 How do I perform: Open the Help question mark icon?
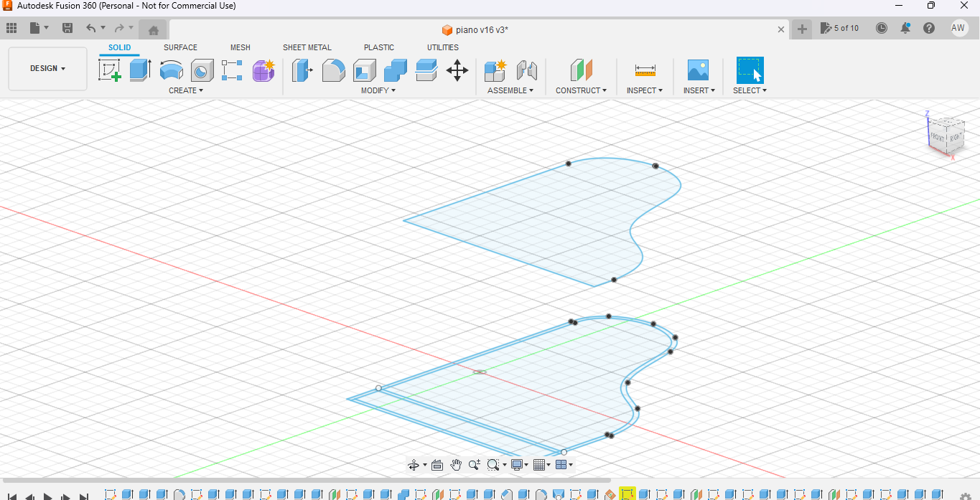[x=929, y=28]
